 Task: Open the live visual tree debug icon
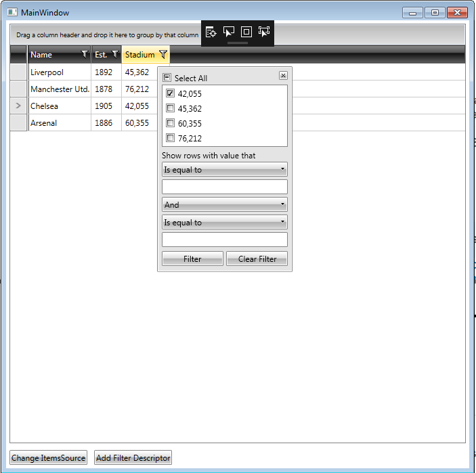click(211, 32)
